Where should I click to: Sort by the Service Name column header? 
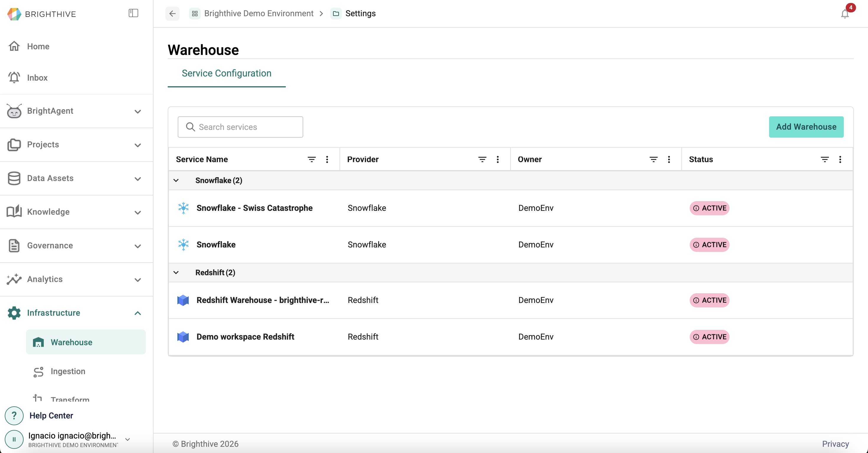click(202, 159)
